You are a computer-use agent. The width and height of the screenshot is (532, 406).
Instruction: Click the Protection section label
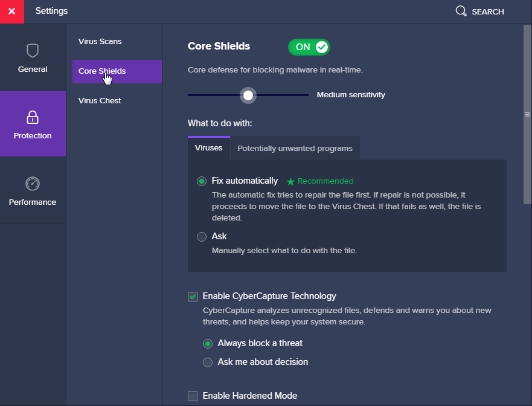33,136
